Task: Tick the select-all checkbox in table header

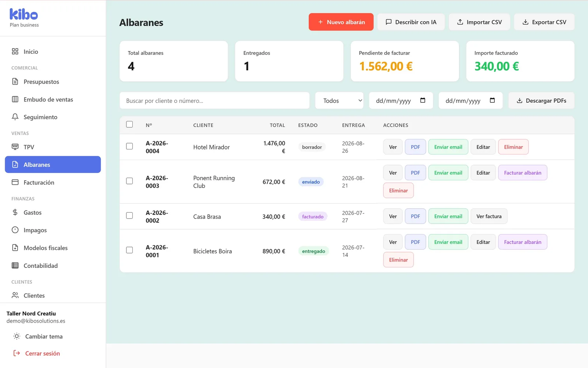Action: click(129, 124)
